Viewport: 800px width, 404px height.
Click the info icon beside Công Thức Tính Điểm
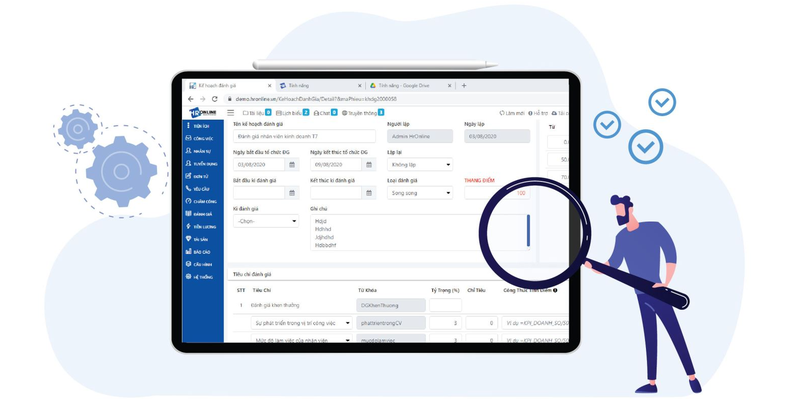click(555, 290)
